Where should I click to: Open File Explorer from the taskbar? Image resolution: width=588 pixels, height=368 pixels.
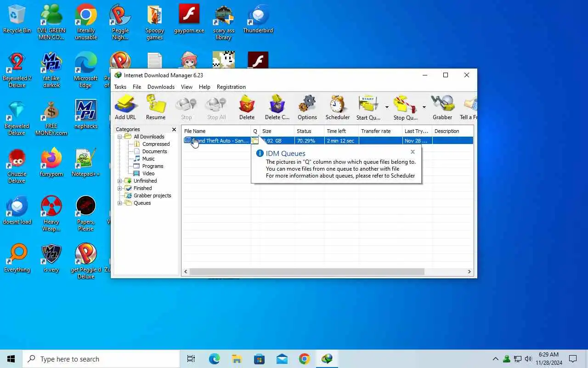point(237,359)
